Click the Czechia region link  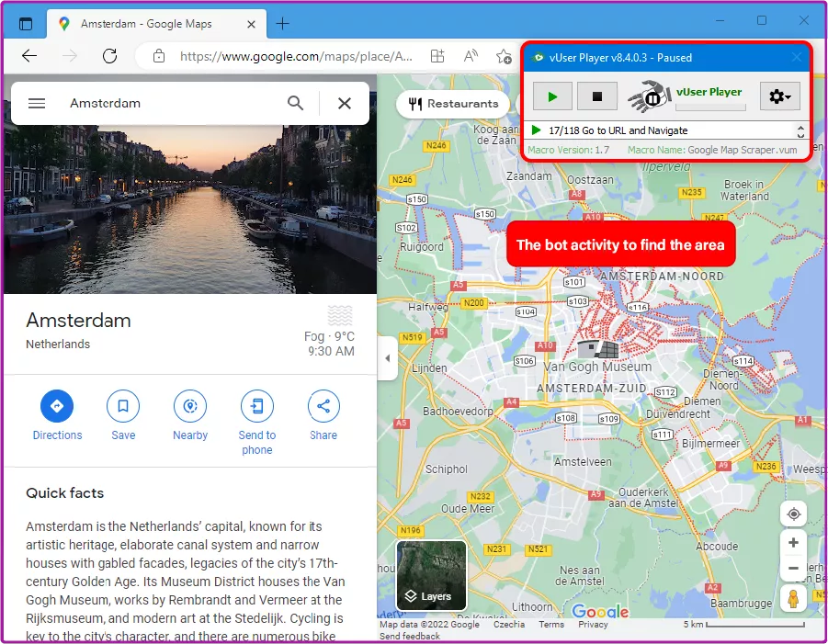[x=509, y=625]
